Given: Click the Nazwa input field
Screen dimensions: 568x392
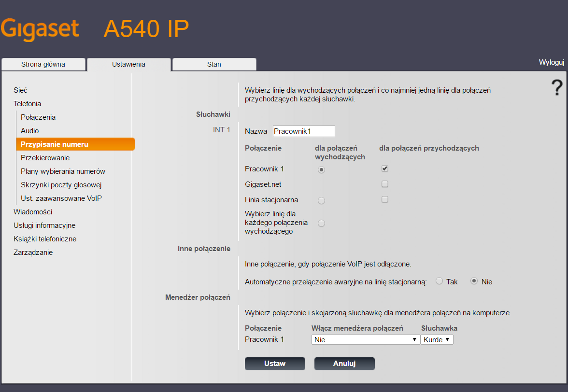Looking at the screenshot, I should click(304, 131).
